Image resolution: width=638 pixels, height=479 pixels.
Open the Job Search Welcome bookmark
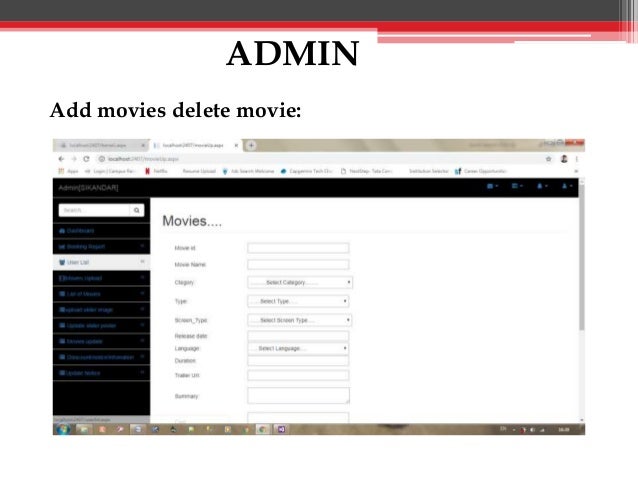(248, 171)
